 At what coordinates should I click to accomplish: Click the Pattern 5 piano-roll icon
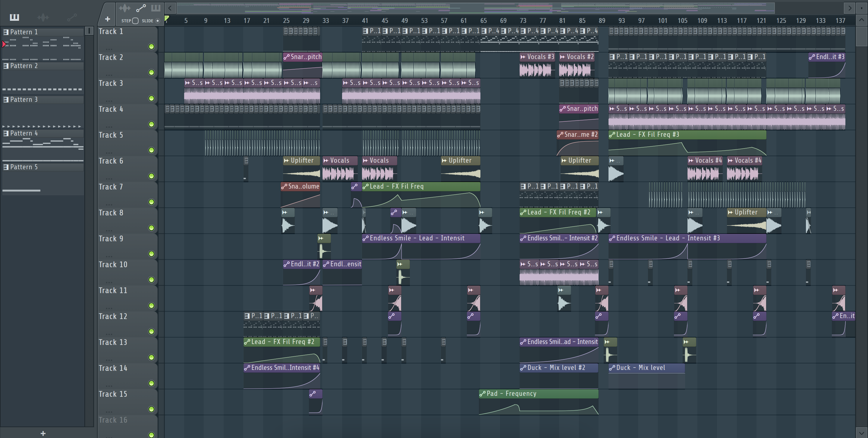[x=6, y=167]
